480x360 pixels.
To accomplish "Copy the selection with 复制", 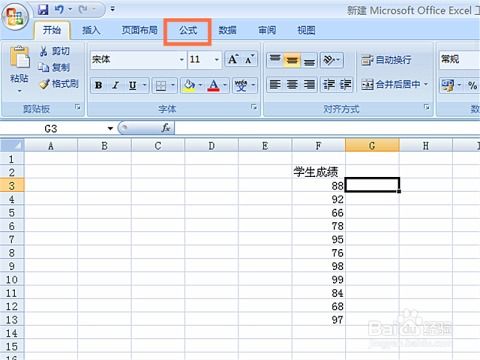I will pyautogui.click(x=55, y=67).
